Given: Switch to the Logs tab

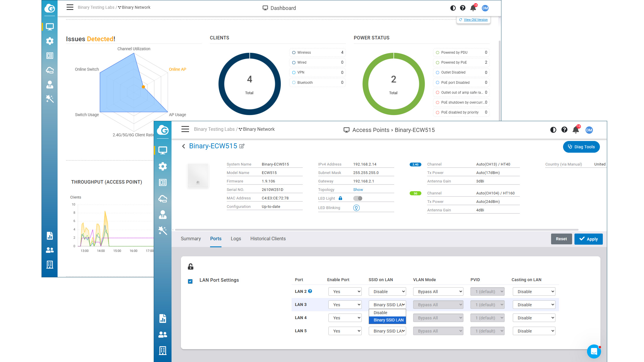Looking at the screenshot, I should pos(236,239).
